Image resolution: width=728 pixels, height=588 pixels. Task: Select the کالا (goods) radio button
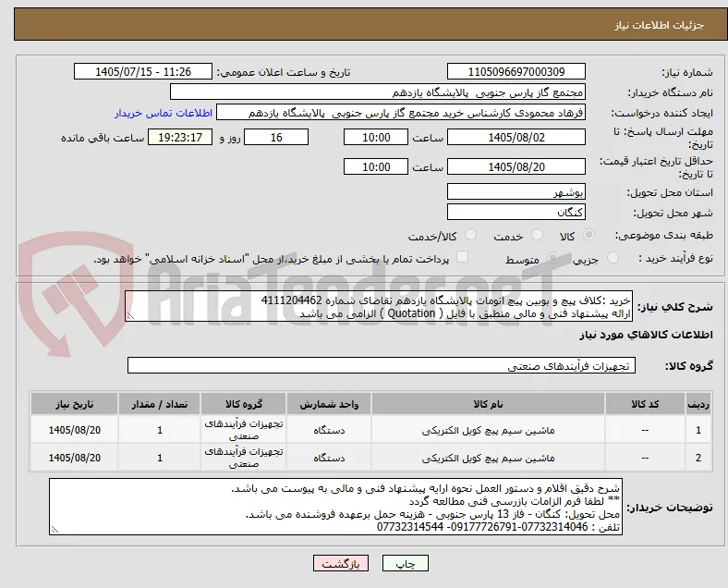point(588,235)
